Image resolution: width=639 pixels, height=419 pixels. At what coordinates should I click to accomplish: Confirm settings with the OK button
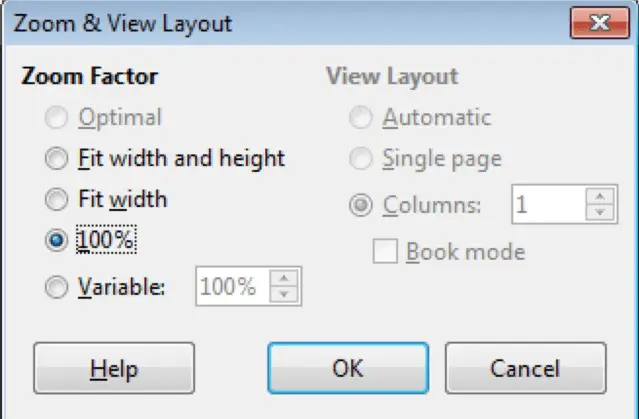(347, 368)
